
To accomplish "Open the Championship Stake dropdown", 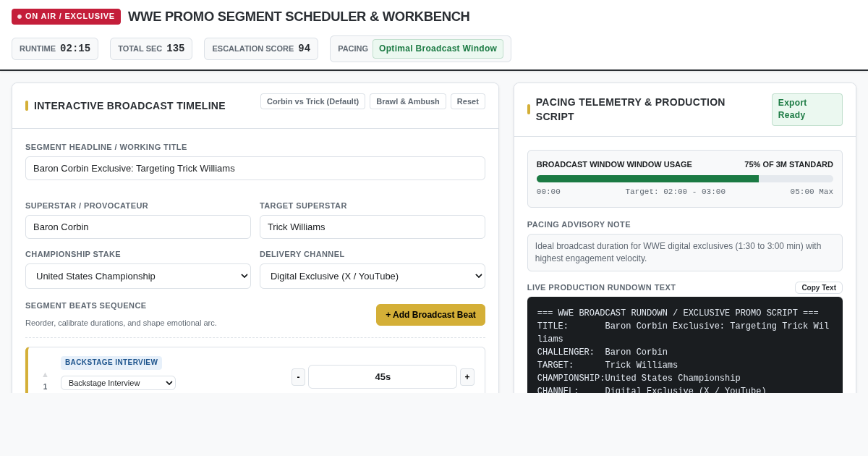I will 138,276.
